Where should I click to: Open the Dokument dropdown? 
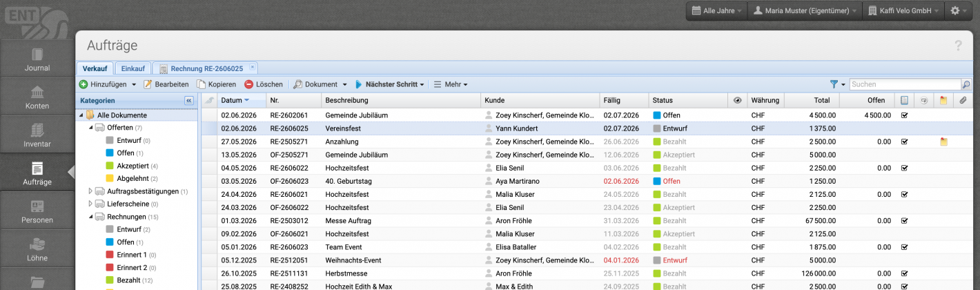click(320, 84)
